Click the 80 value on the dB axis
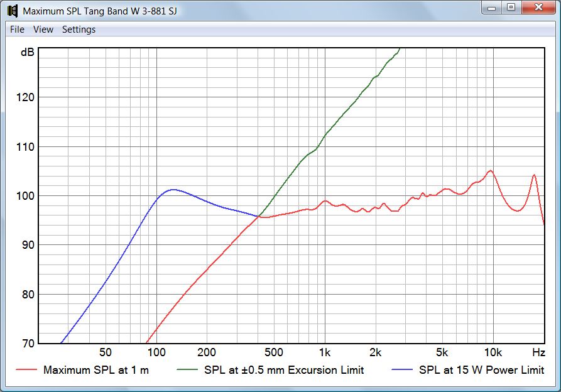Viewport: 561px width, 392px height. (28, 295)
